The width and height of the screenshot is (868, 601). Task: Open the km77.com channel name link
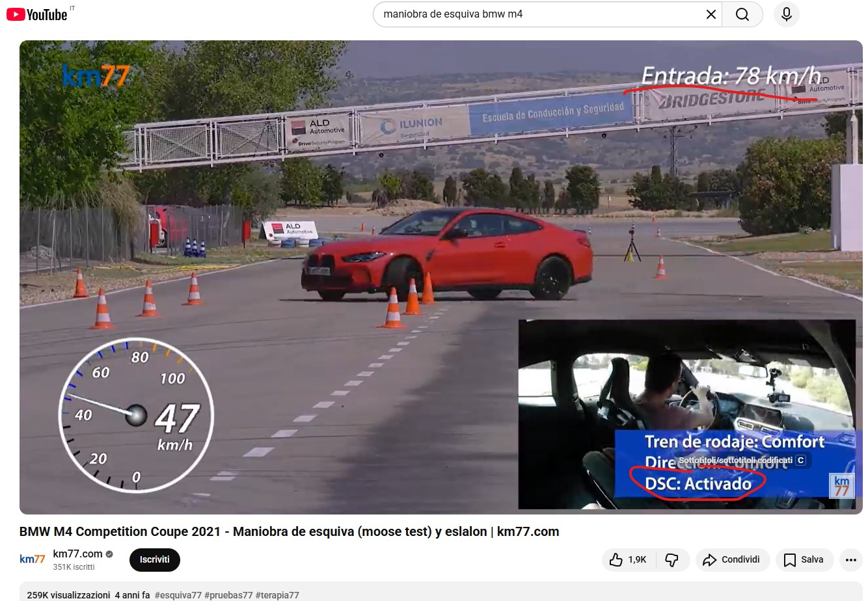point(77,554)
